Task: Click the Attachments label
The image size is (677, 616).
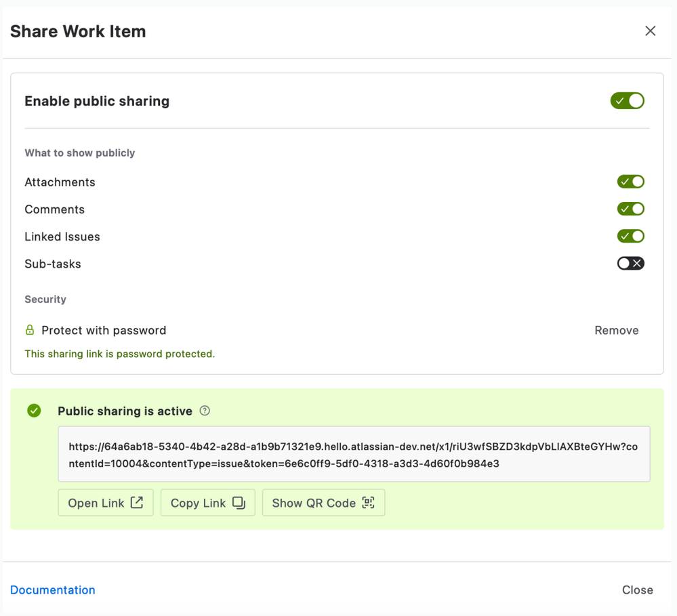Action: 60,182
